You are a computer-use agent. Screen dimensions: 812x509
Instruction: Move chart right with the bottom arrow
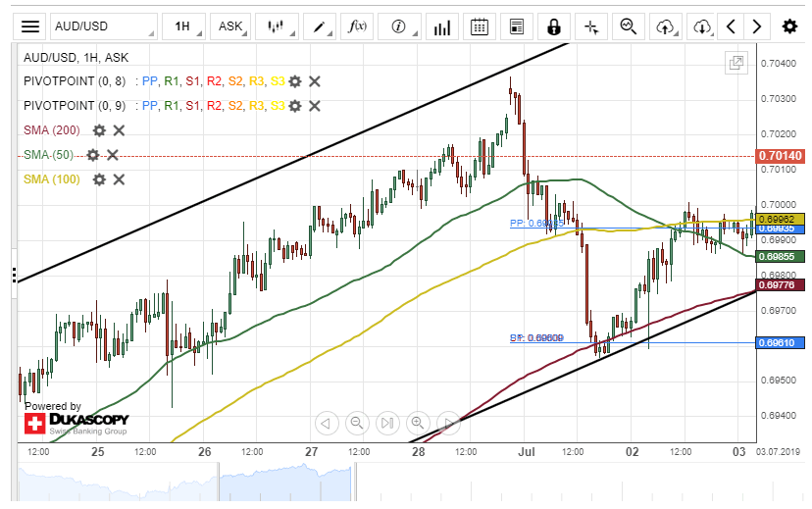[448, 424]
